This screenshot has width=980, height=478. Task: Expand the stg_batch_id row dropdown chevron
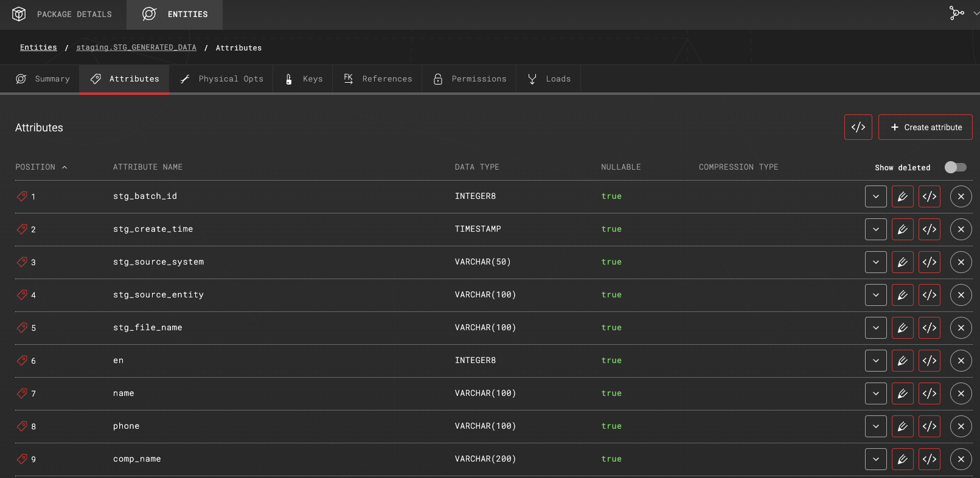(x=875, y=196)
